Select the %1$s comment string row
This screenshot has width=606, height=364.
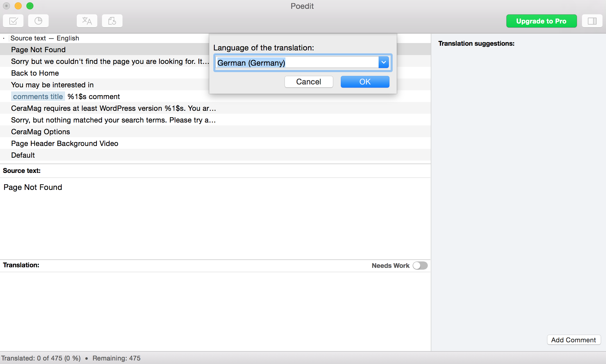pos(93,96)
